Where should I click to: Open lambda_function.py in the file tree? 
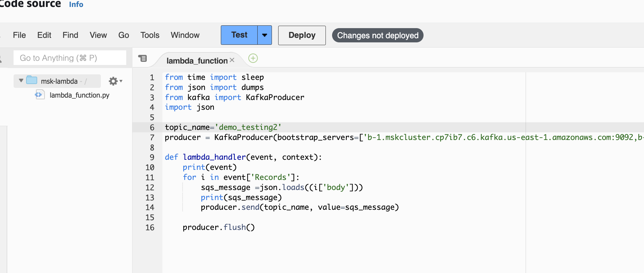(79, 95)
